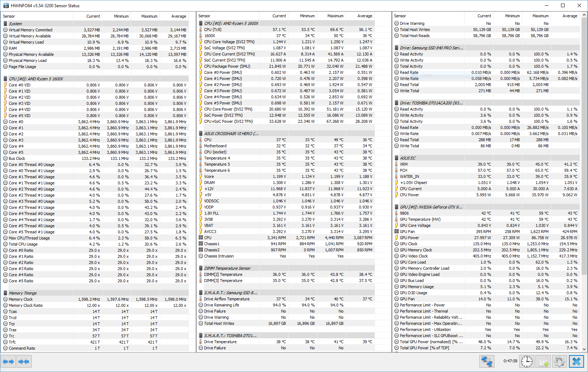Select the GPU D3D Usage row
This screenshot has width=588, height=372.
(487, 293)
